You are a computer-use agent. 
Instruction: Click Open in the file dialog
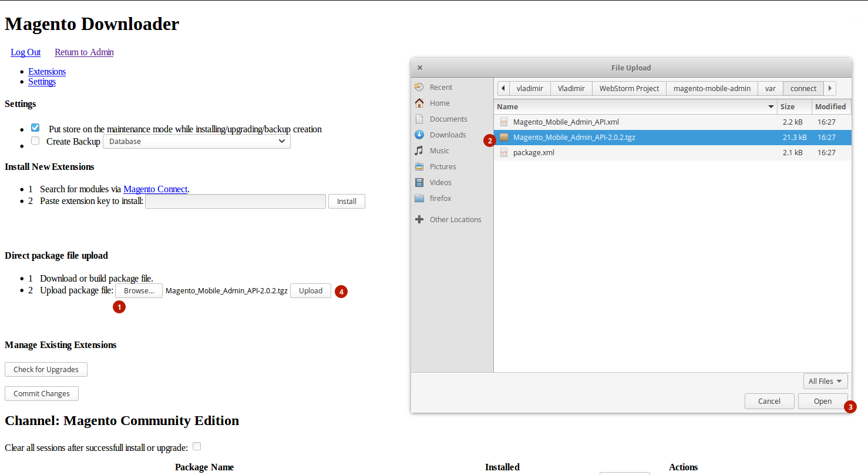coord(823,401)
